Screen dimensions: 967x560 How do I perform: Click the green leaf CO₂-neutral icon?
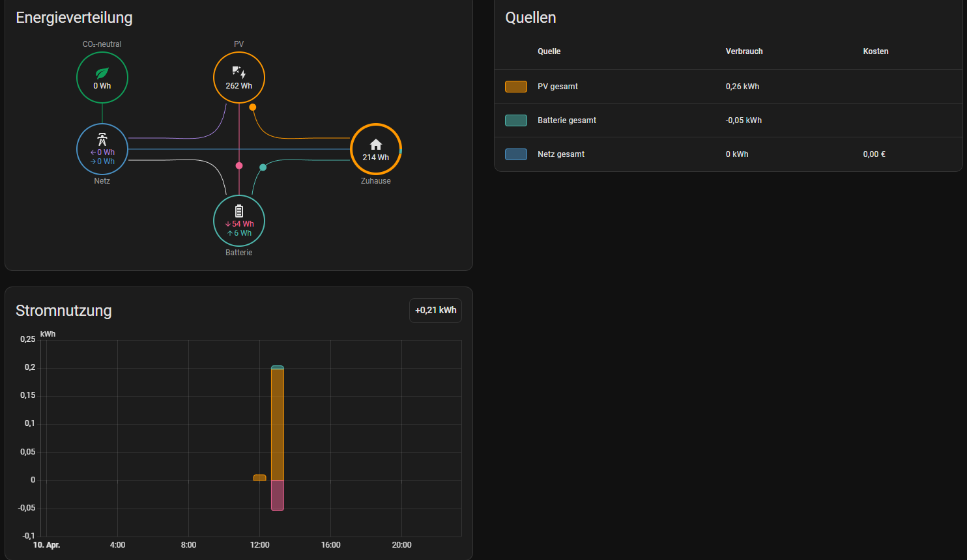tap(102, 73)
